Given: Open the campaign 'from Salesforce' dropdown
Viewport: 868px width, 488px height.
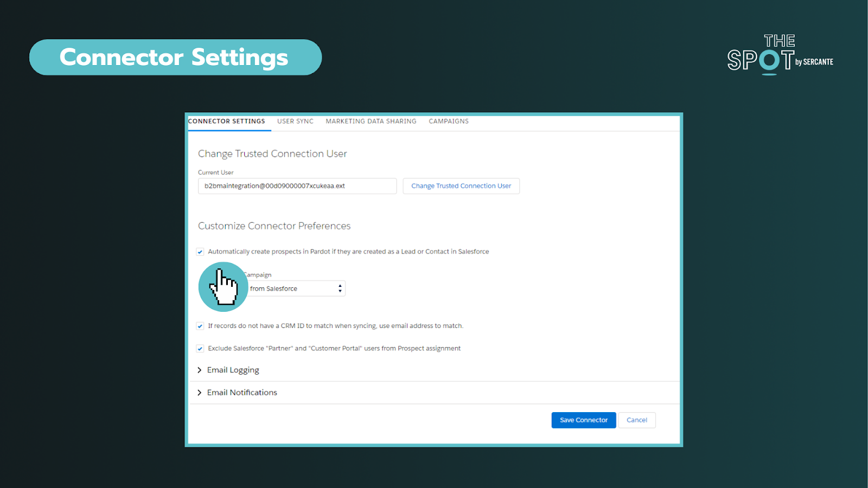Looking at the screenshot, I should click(296, 288).
